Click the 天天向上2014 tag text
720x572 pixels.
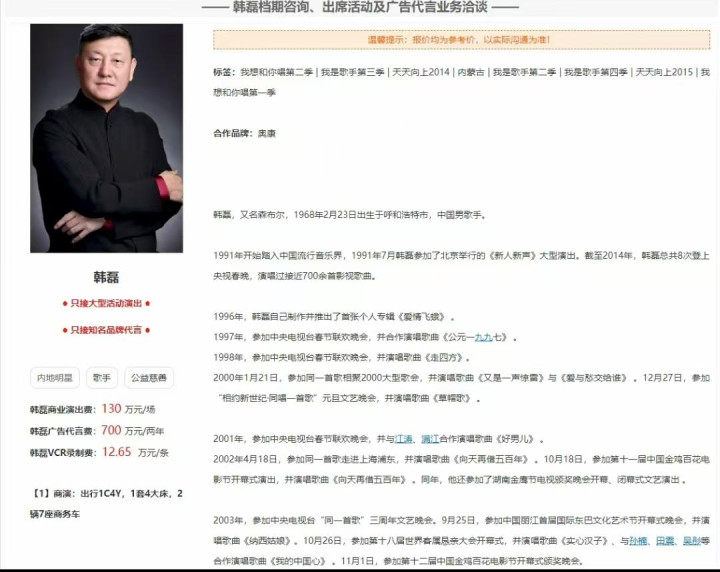point(421,72)
